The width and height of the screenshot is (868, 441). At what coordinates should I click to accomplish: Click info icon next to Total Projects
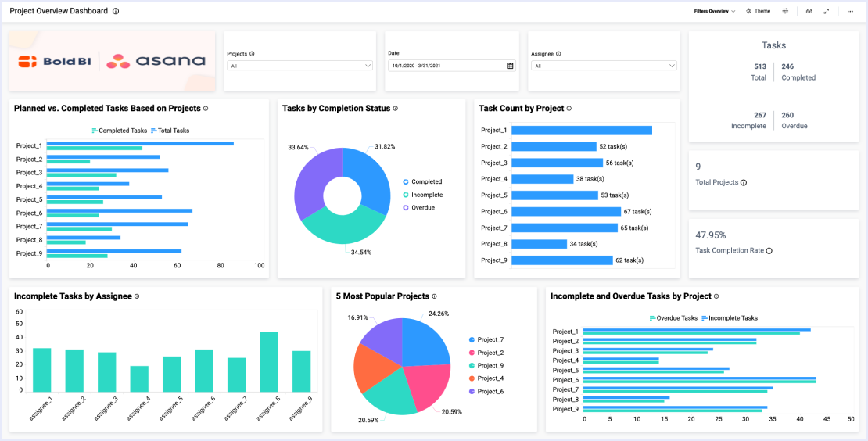[744, 182]
